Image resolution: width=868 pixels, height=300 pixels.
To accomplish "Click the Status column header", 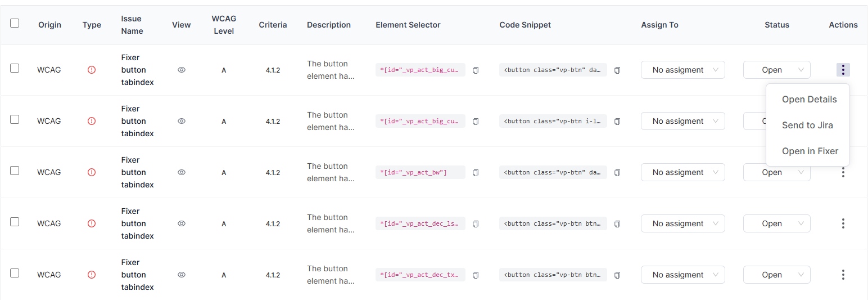I will click(x=777, y=25).
